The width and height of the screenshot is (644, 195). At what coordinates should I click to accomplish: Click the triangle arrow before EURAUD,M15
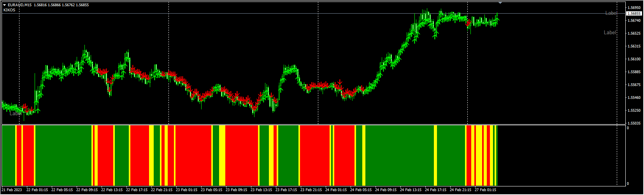pyautogui.click(x=5, y=5)
